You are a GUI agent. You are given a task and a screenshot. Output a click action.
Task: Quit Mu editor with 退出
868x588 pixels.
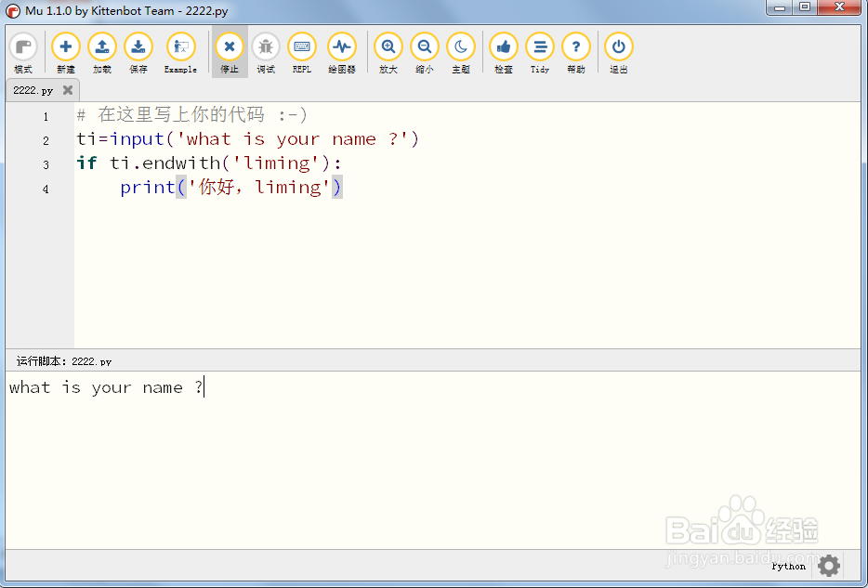618,46
